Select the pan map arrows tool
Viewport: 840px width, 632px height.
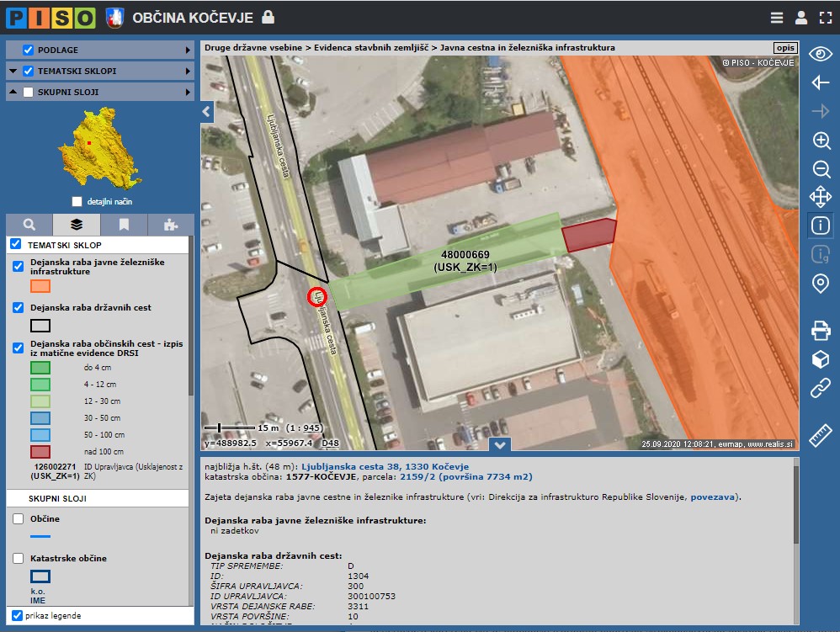click(x=821, y=198)
